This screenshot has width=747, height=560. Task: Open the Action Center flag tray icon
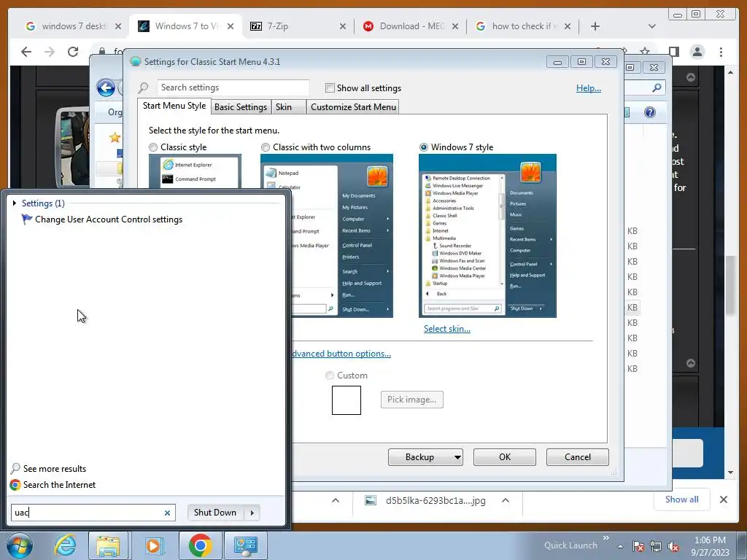[x=638, y=546]
